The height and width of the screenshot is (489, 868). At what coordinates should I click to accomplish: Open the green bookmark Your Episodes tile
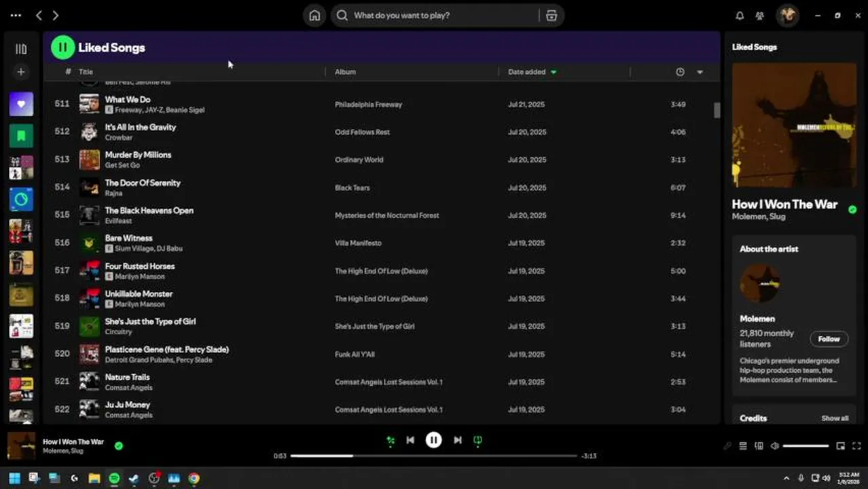(21, 136)
